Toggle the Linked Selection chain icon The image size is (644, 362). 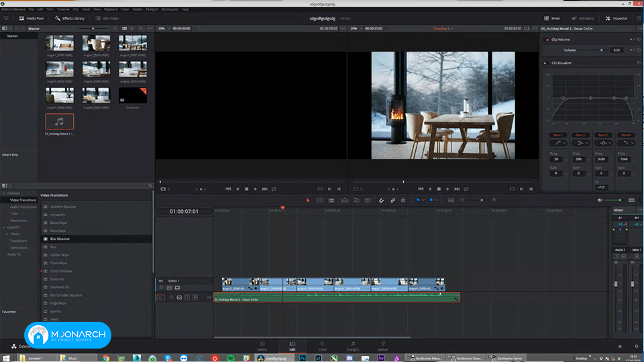tap(392, 200)
